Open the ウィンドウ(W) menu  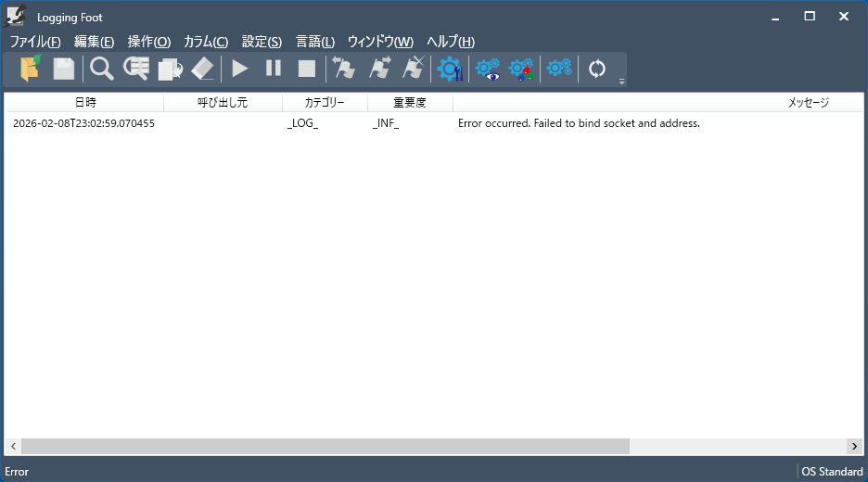coord(380,42)
